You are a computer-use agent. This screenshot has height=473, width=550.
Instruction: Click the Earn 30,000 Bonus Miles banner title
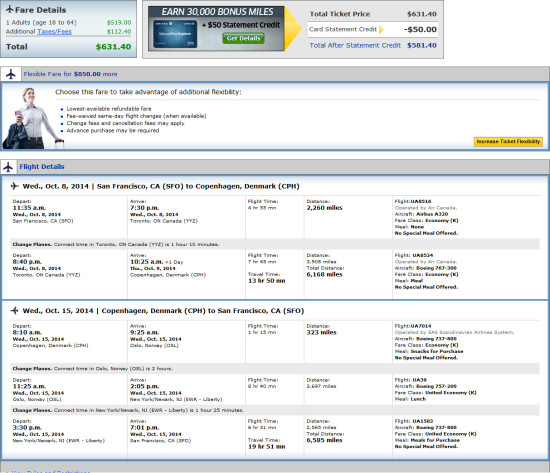click(217, 12)
